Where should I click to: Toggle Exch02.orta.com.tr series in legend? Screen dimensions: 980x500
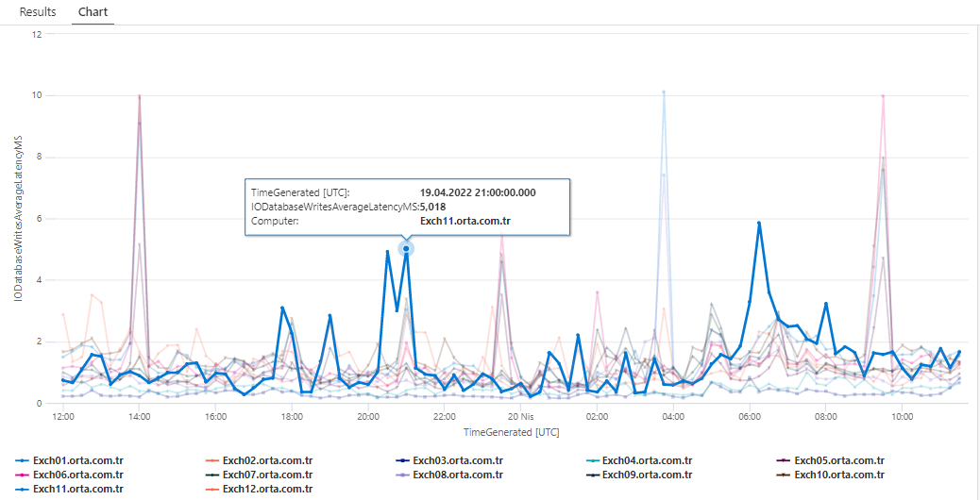pyautogui.click(x=259, y=461)
